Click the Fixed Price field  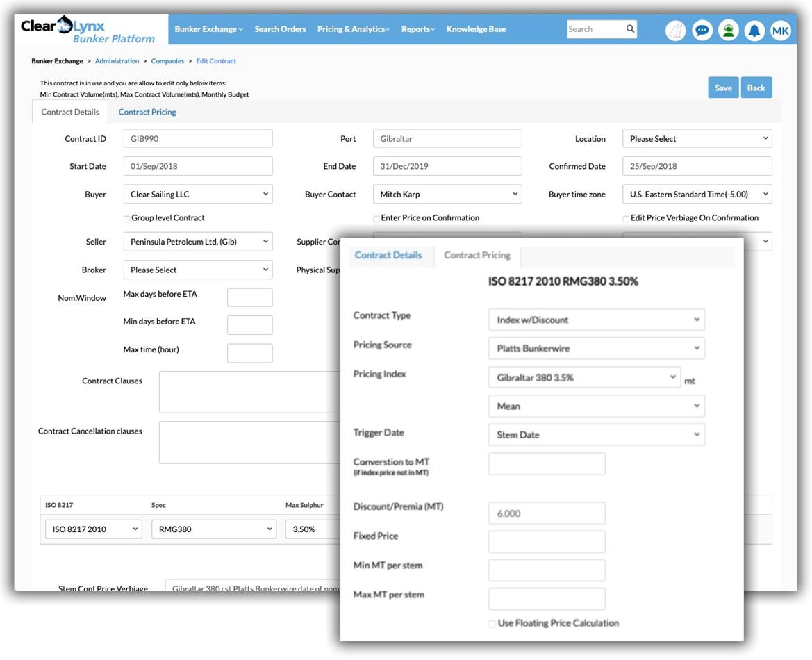[x=547, y=541]
